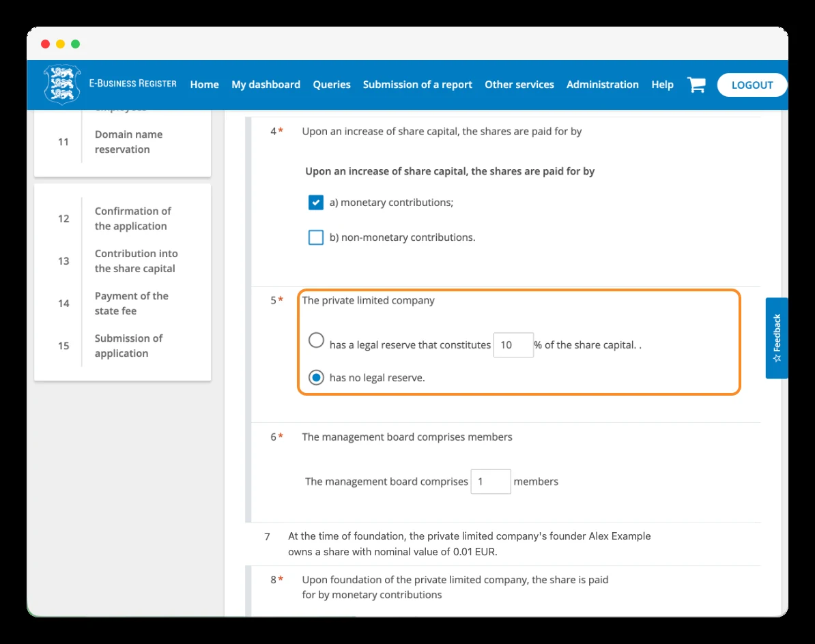
Task: Uncheck monetary contributions checkbox
Action: (315, 203)
